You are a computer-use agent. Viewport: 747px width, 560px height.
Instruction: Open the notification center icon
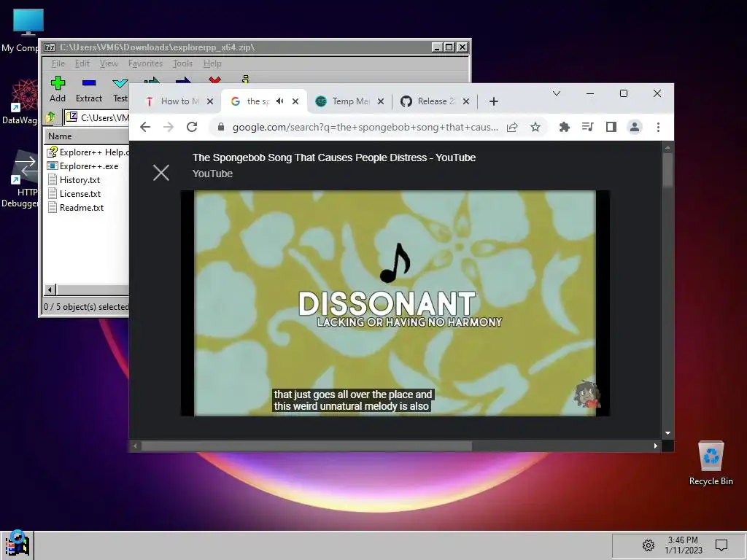(721, 545)
